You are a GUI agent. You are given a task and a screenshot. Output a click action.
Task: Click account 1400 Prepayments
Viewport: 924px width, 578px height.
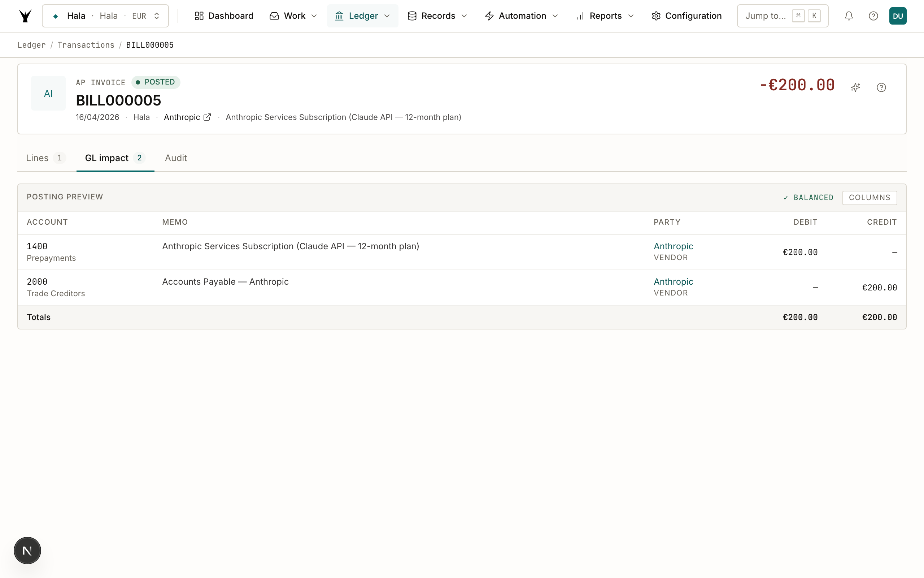(51, 252)
